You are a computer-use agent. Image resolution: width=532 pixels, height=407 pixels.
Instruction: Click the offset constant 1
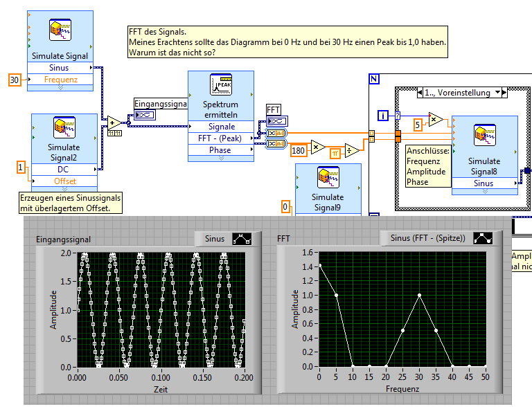click(x=21, y=168)
